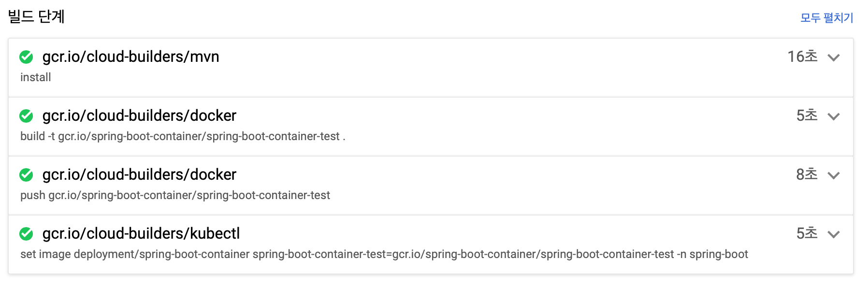This screenshot has height=287, width=868.
Task: Click the kubectl 'set image deployment' command text
Action: [384, 254]
